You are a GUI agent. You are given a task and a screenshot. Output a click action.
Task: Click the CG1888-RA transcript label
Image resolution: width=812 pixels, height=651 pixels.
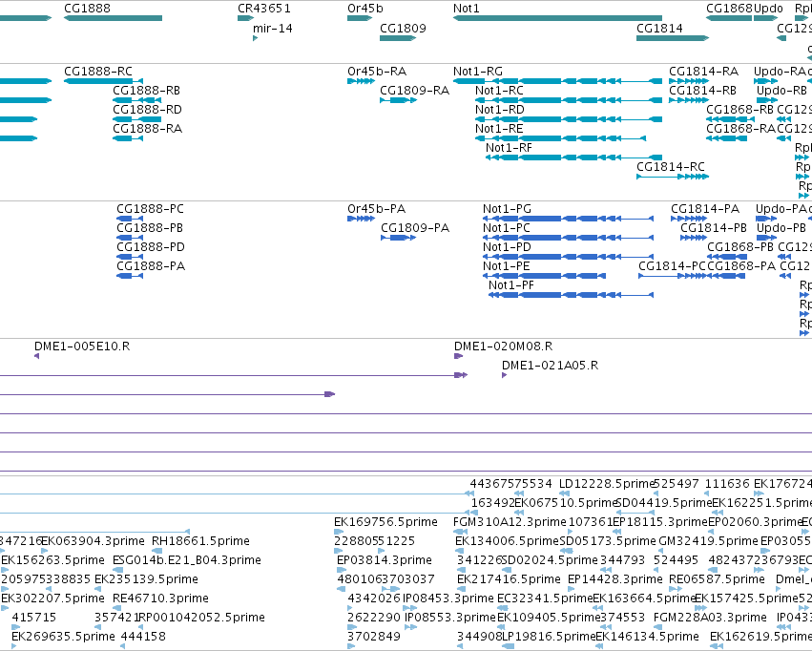pos(147,129)
